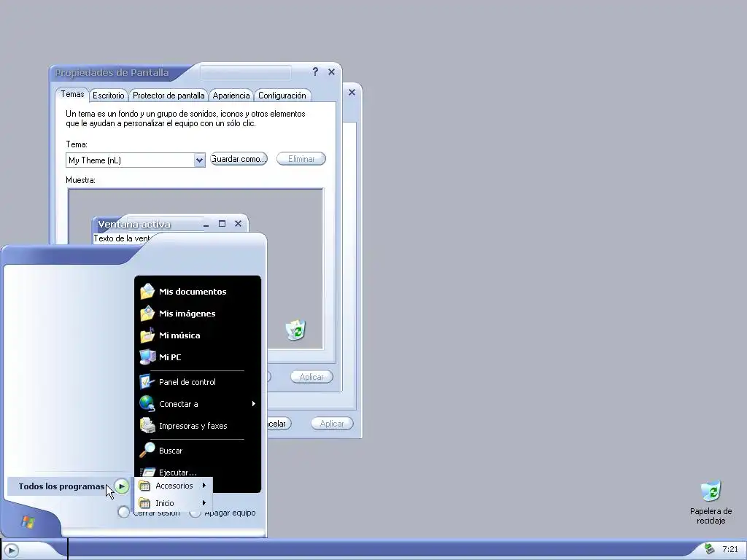The image size is (747, 560).
Task: Click the Inicio folder icon in programs list
Action: (144, 503)
